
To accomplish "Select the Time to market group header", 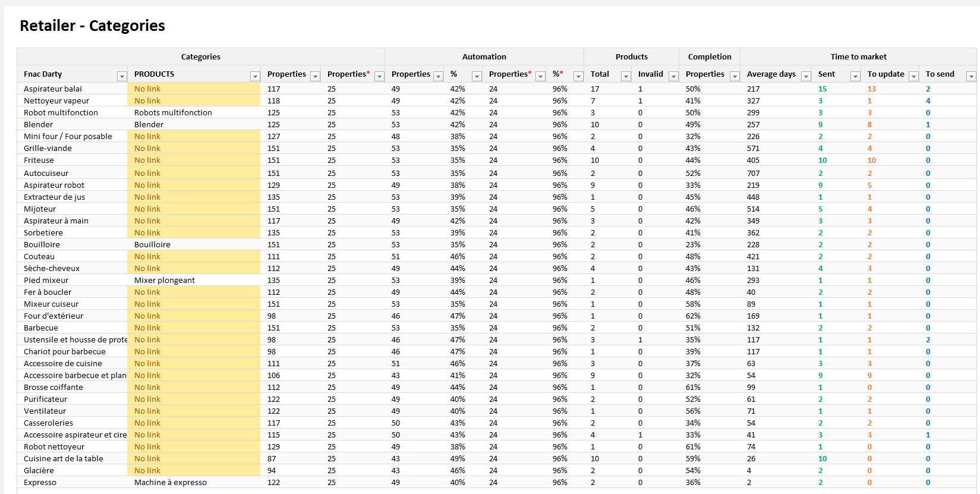I will 858,56.
